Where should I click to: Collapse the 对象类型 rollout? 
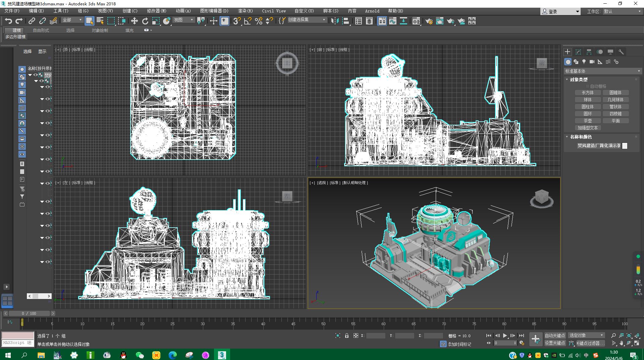tap(578, 79)
